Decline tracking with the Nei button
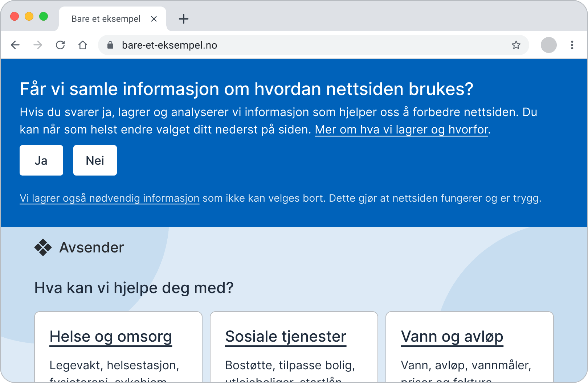The width and height of the screenshot is (588, 383). pyautogui.click(x=95, y=160)
